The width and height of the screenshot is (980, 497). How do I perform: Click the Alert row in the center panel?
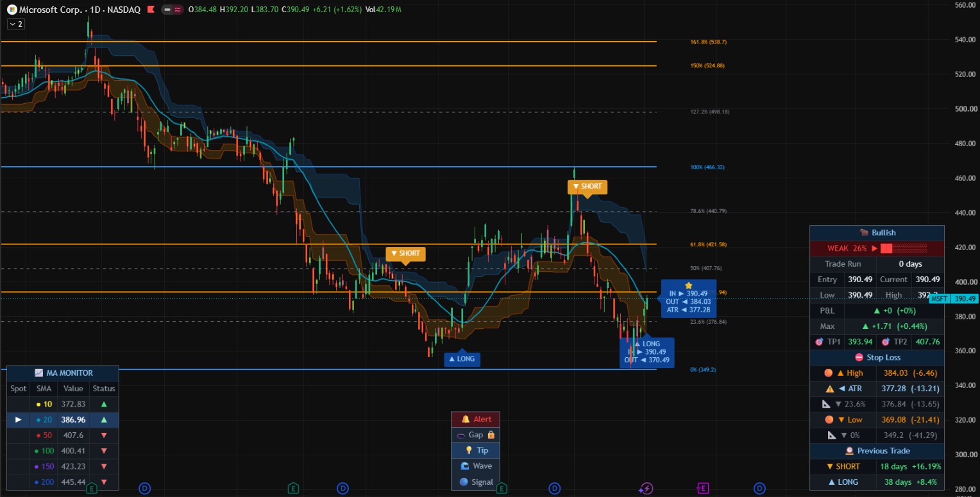(475, 419)
